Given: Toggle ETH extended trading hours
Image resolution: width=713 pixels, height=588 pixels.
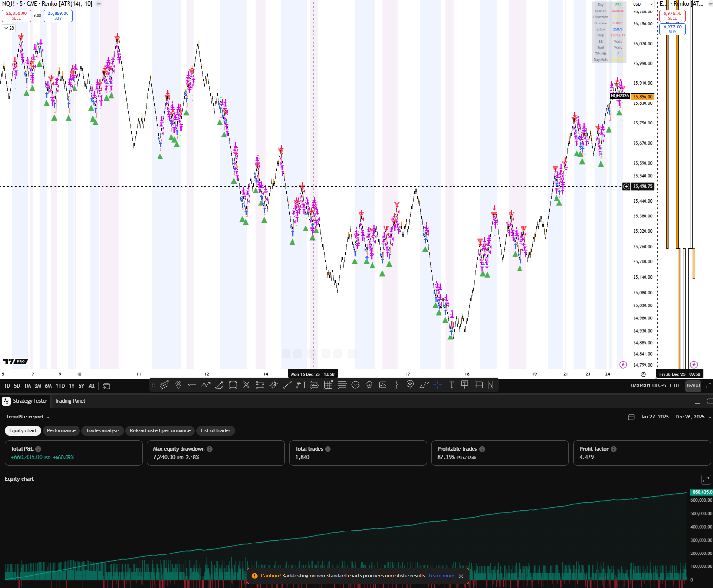Looking at the screenshot, I should click(674, 386).
